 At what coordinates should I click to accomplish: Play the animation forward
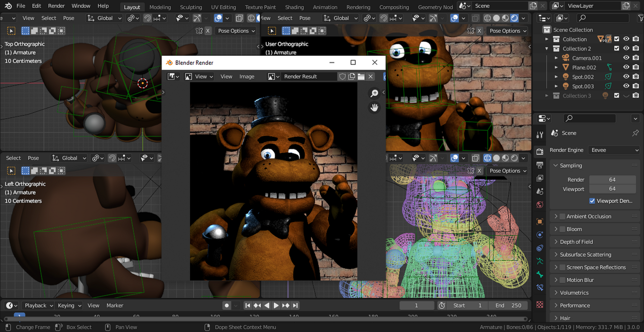click(x=276, y=305)
